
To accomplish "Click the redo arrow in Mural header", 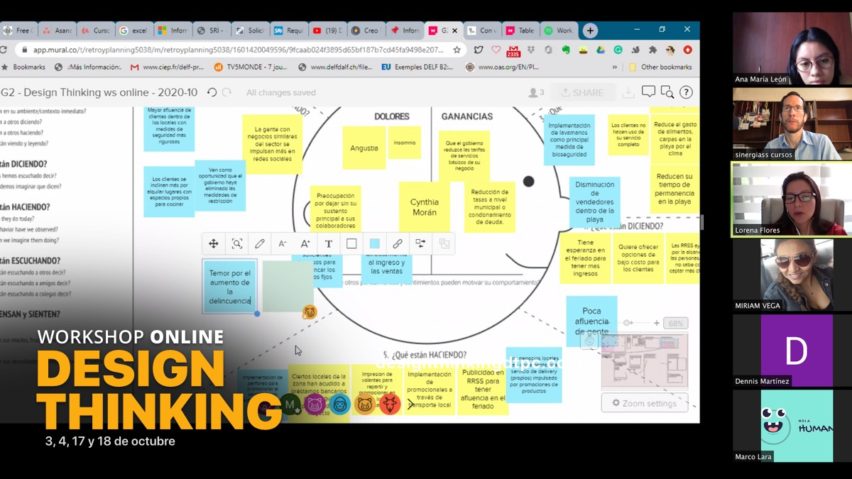I will point(227,92).
